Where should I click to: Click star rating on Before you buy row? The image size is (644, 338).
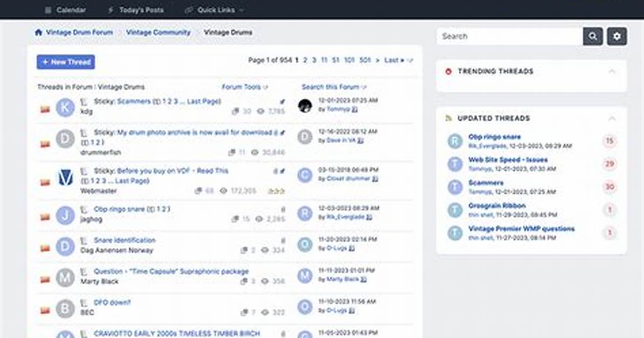276,191
